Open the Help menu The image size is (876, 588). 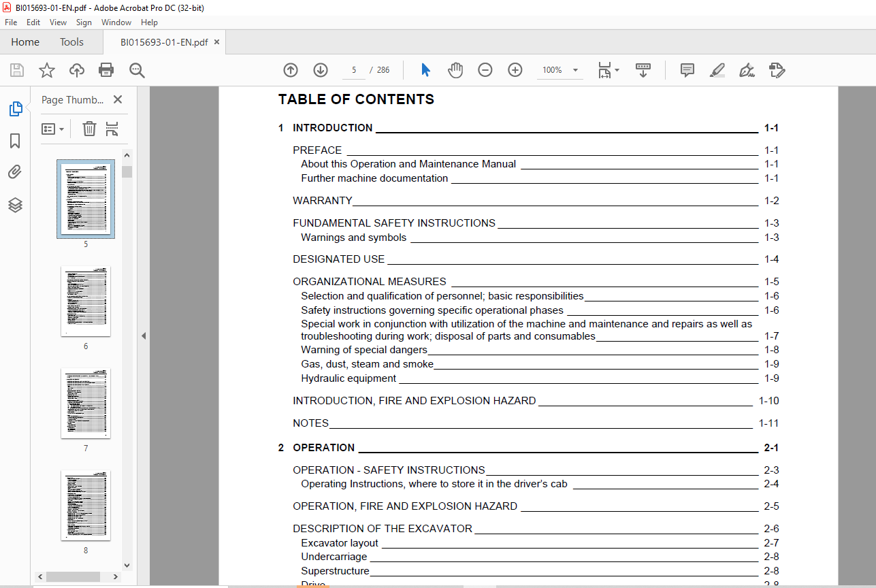coord(149,22)
